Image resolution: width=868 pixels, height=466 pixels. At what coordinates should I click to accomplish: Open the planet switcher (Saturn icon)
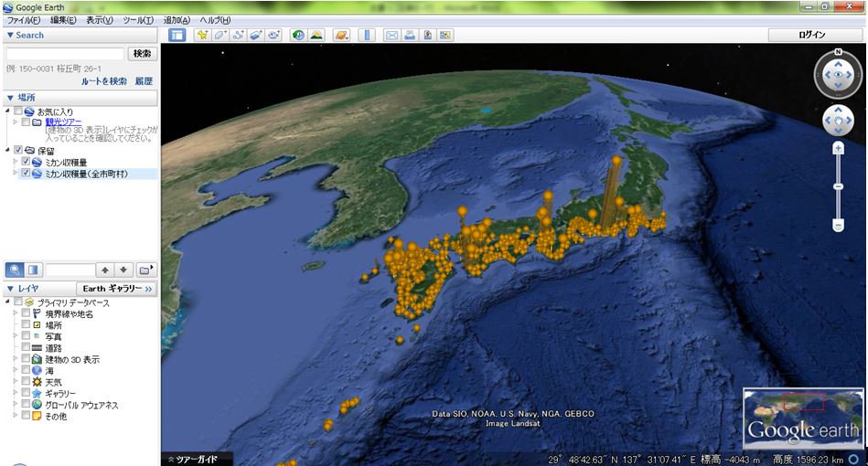point(341,35)
